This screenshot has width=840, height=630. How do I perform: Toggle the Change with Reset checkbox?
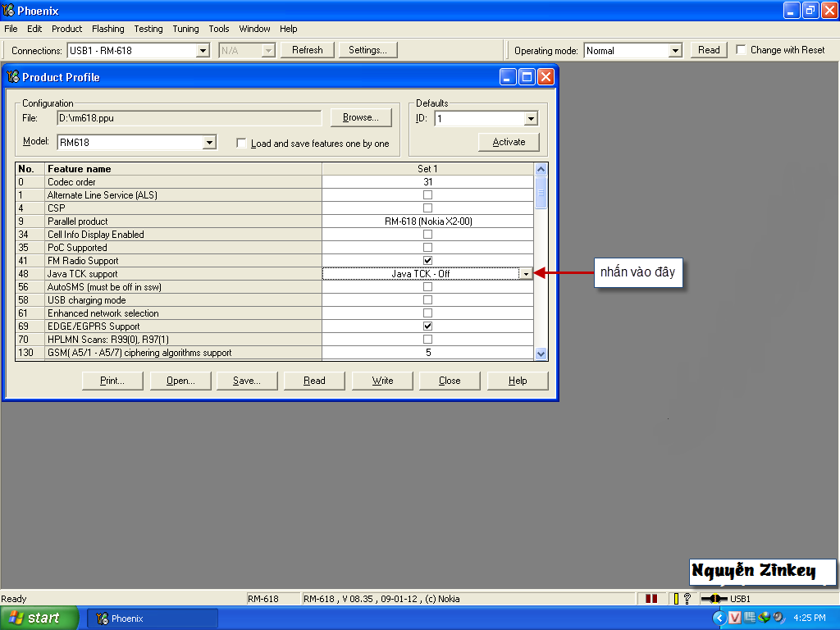click(742, 50)
